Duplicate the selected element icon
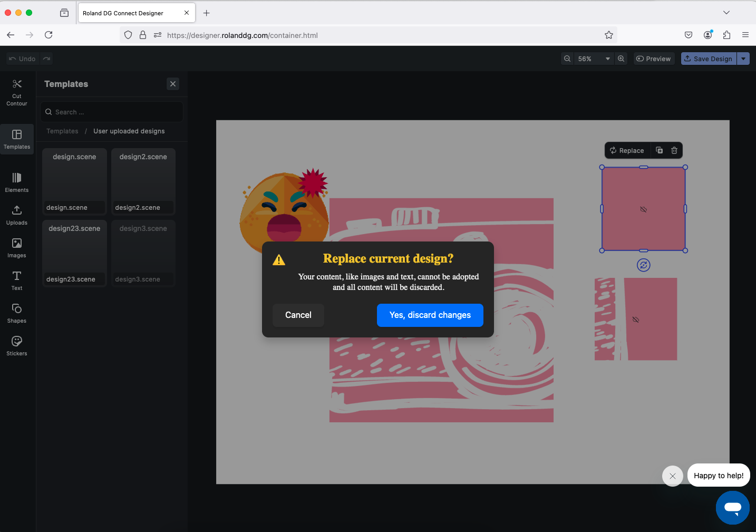The height and width of the screenshot is (532, 756). [x=660, y=150]
